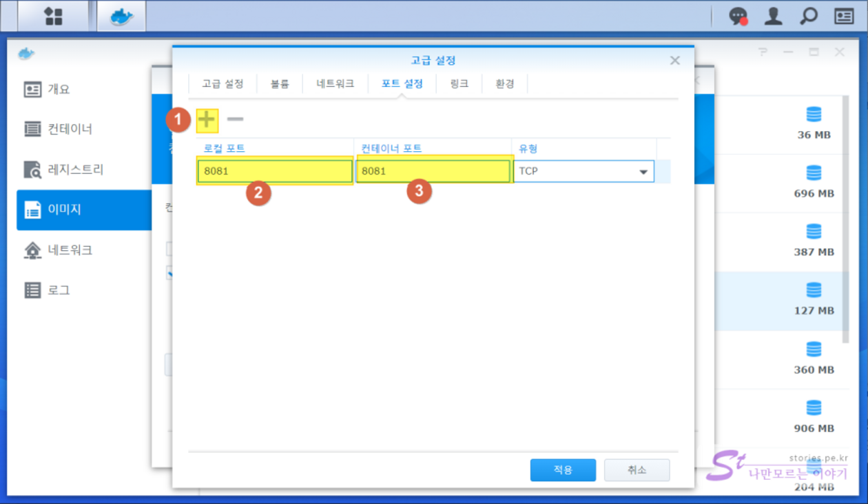Click the 취소 button
Viewport: 868px width, 504px height.
[637, 470]
